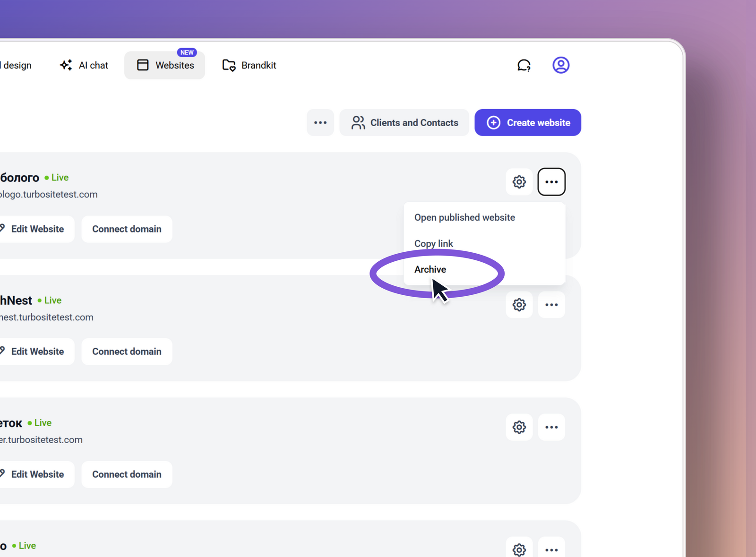Switch to the Websites tab

pyautogui.click(x=165, y=65)
